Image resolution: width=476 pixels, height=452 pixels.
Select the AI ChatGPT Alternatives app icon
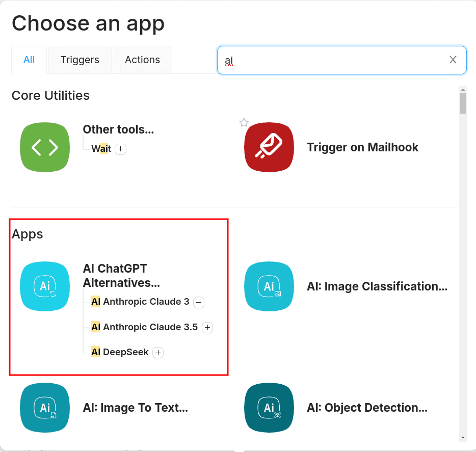[45, 286]
